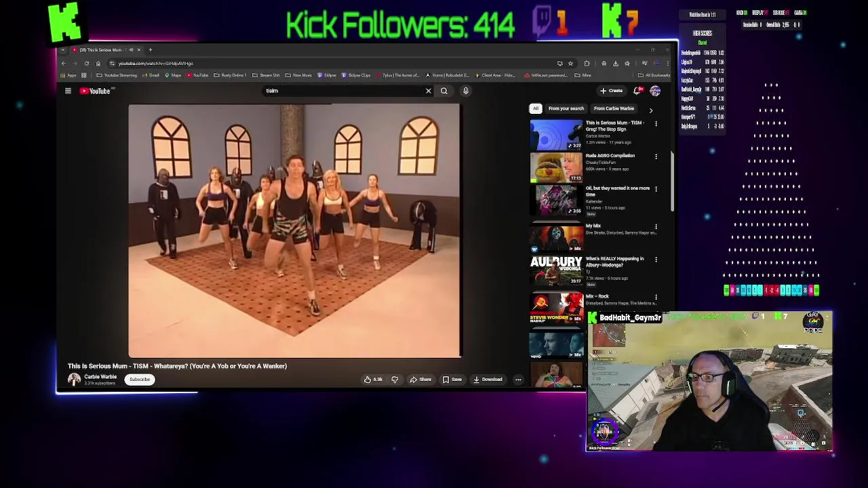
Task: Click the YouTube search magnifier button
Action: click(x=444, y=91)
